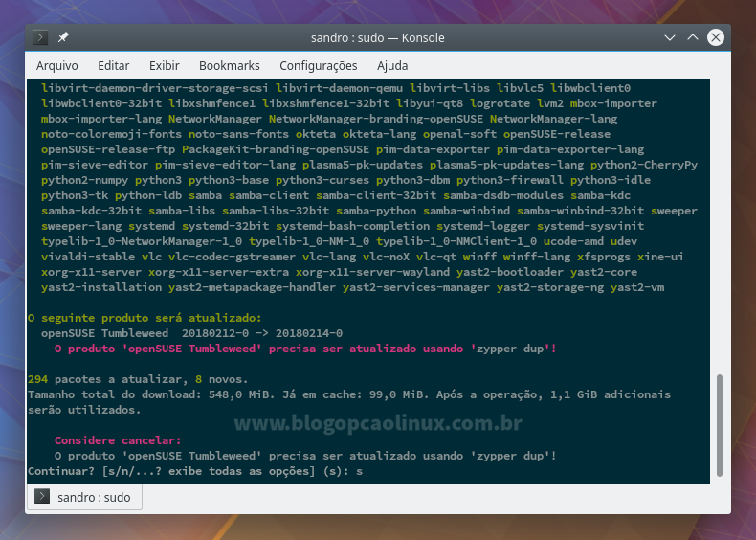The width and height of the screenshot is (756, 540).
Task: Open the Editar menu
Action: (113, 66)
